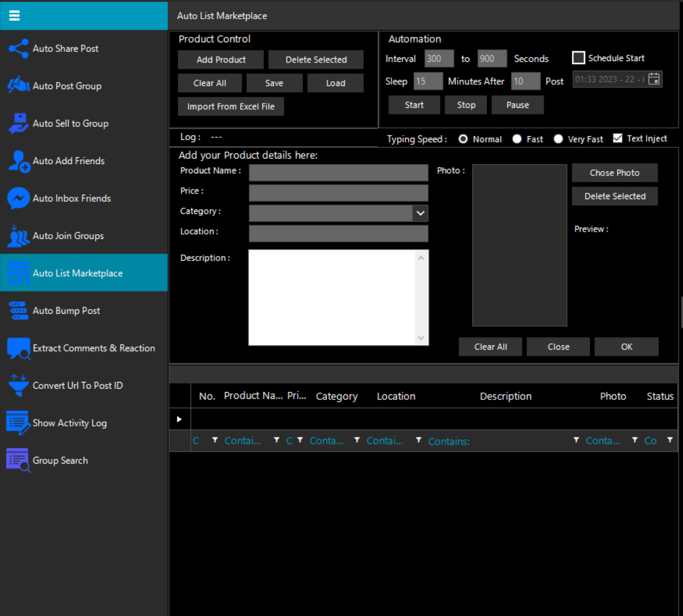Click inside the Description text area

coord(332,298)
